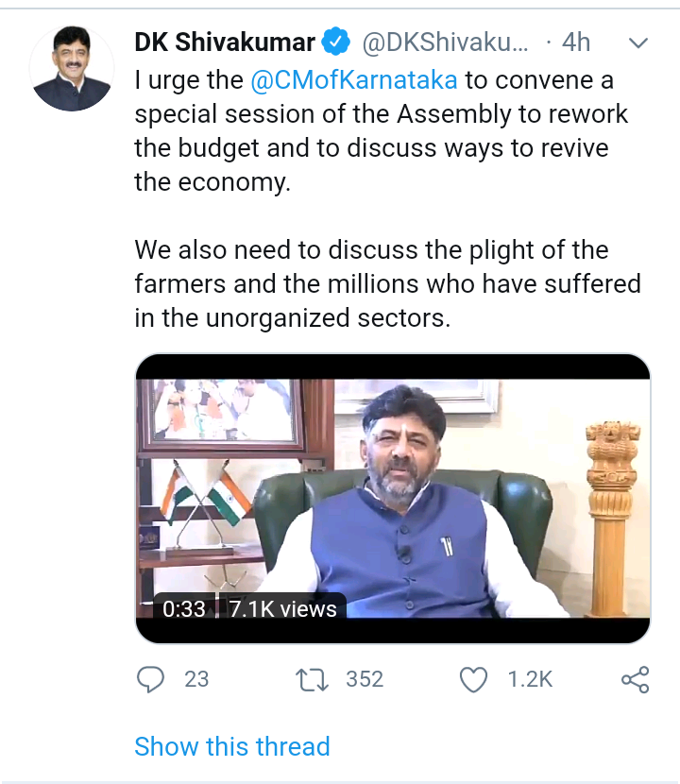The height and width of the screenshot is (784, 680).
Task: Like the tweet with the heart icon
Action: pyautogui.click(x=473, y=680)
